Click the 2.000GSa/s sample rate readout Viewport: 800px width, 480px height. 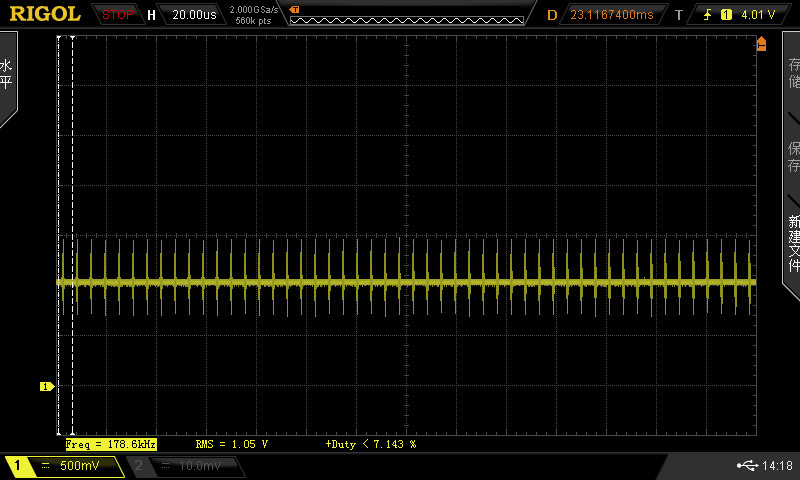254,10
